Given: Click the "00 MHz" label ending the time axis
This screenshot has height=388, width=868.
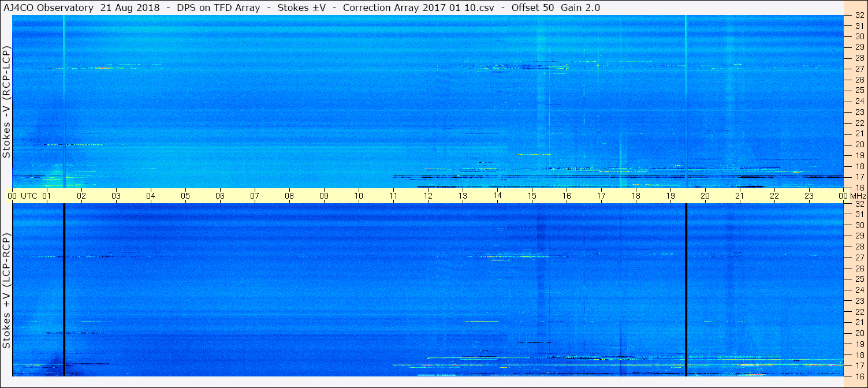Looking at the screenshot, I should pos(853,196).
